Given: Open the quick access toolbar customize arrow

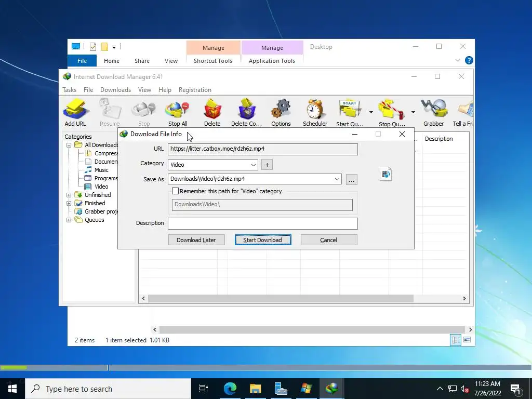Looking at the screenshot, I should (114, 47).
